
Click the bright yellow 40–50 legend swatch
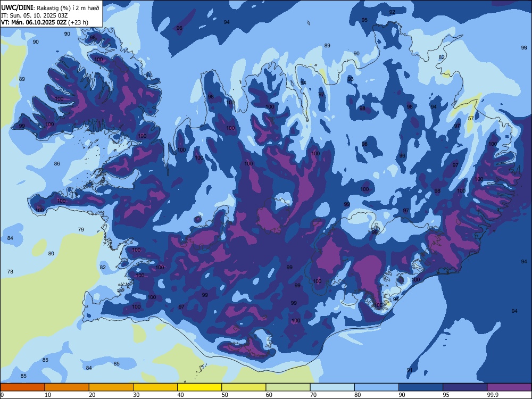(x=199, y=387)
